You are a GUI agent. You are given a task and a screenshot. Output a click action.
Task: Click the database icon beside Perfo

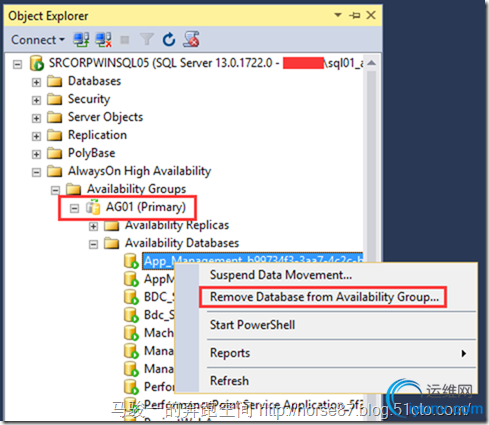131,387
